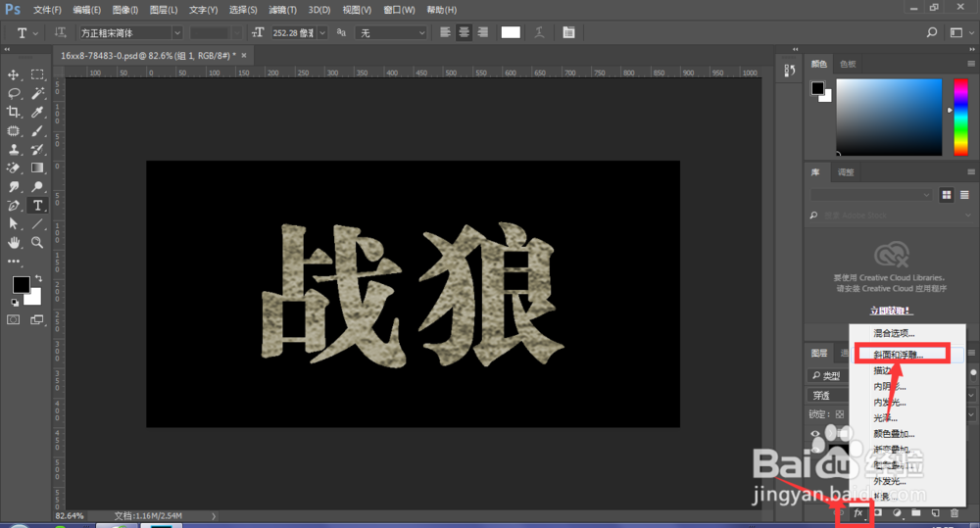
Task: Create a new layer
Action: (935, 513)
